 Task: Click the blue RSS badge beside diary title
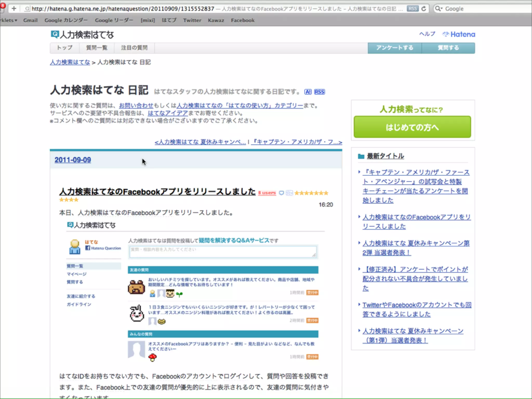click(319, 92)
